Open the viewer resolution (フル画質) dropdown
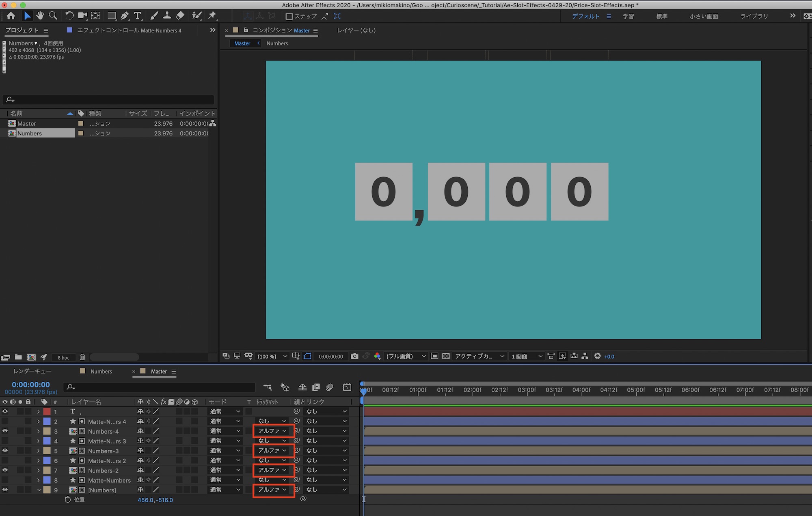The image size is (812, 516). pyautogui.click(x=406, y=356)
